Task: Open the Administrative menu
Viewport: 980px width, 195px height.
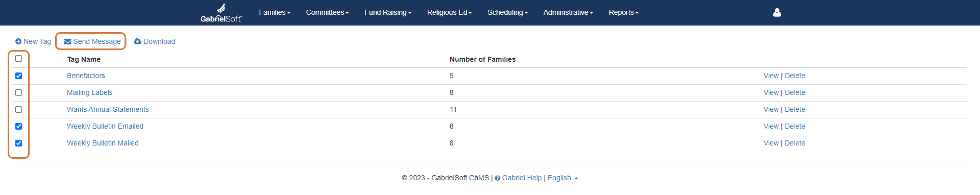Action: coord(568,12)
